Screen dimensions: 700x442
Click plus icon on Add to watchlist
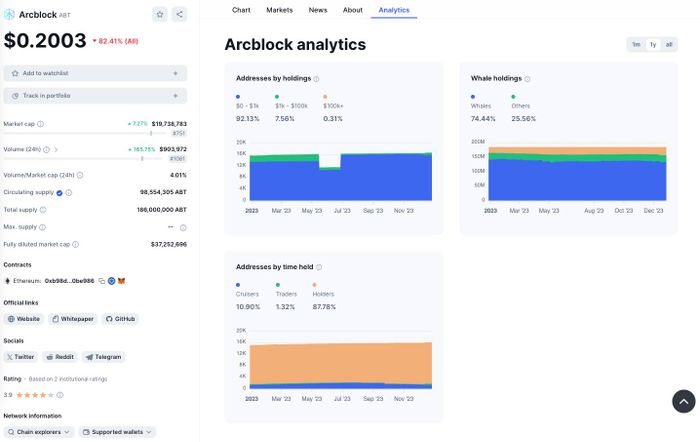(175, 73)
